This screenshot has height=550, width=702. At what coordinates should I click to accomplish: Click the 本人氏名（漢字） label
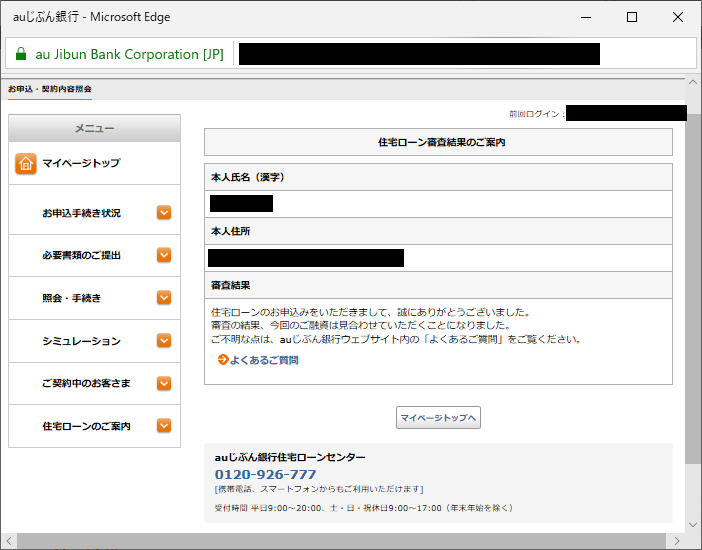tap(248, 177)
